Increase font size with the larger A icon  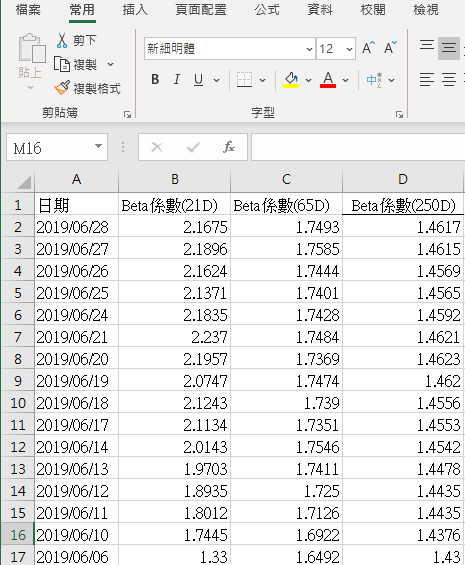click(x=368, y=48)
